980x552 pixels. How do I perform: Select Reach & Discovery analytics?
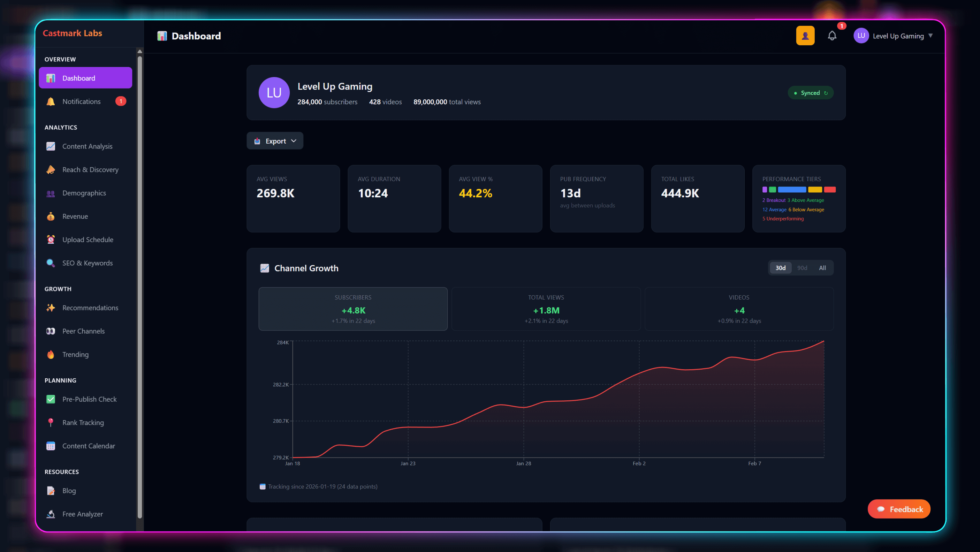tap(90, 169)
